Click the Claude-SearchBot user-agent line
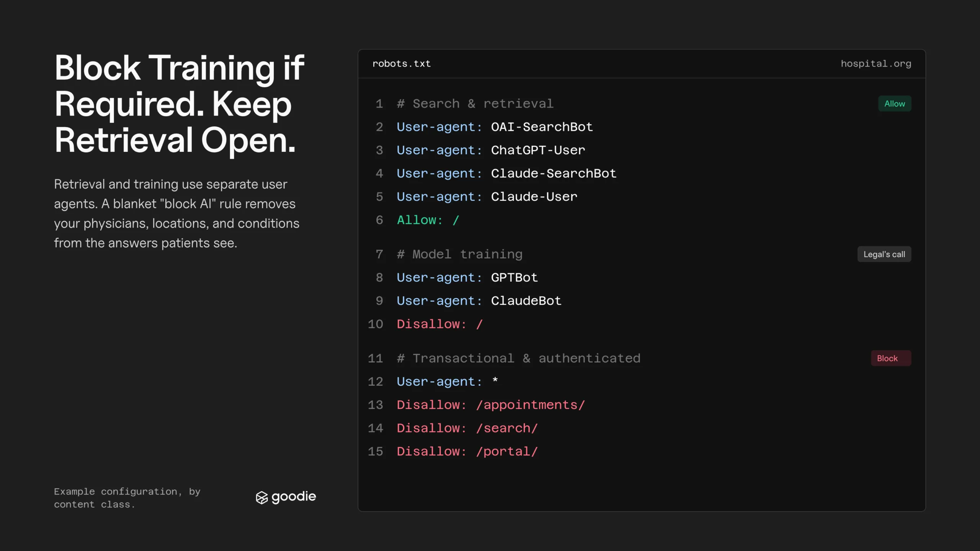 click(506, 173)
